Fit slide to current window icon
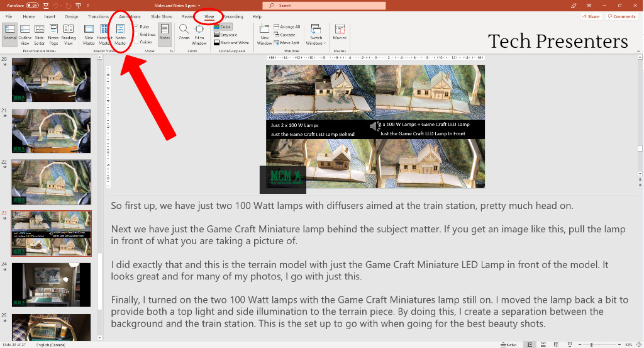The height and width of the screenshot is (348, 644). point(639,345)
